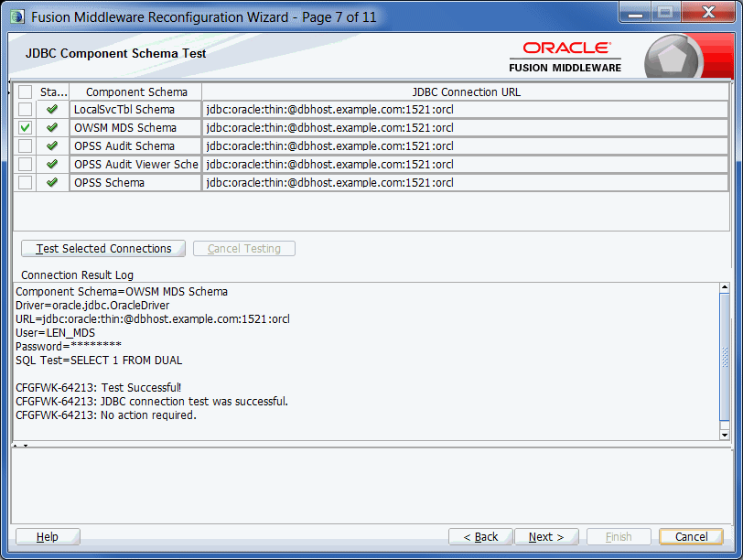Image resolution: width=743 pixels, height=560 pixels.
Task: Click the JDBC Connection URL column header
Action: (x=466, y=92)
